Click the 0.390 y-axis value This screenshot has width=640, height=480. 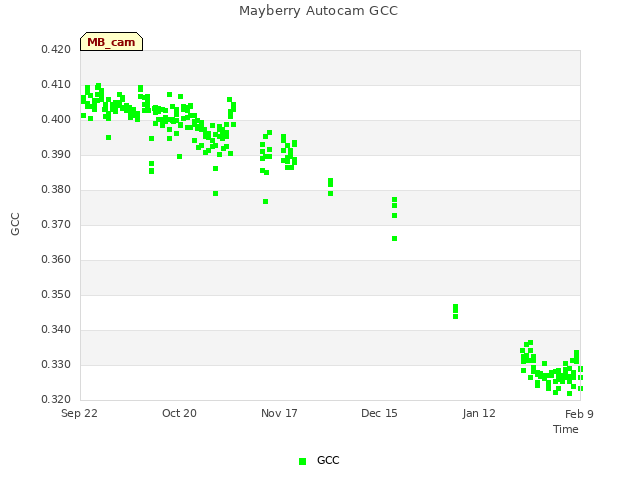[56, 155]
